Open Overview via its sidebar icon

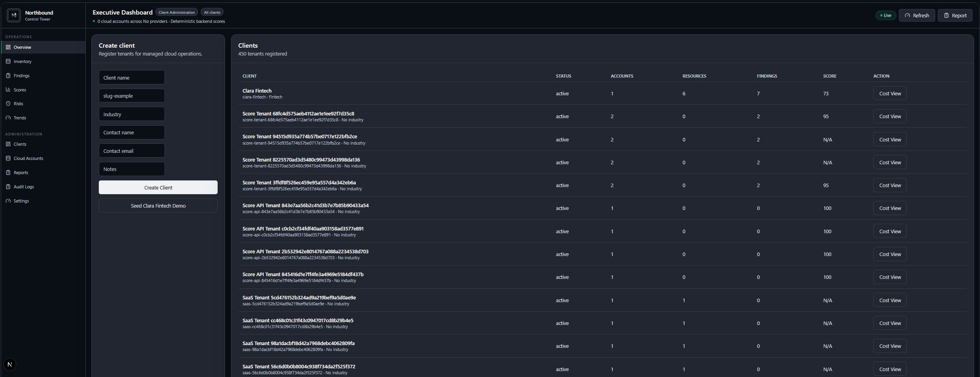click(8, 47)
